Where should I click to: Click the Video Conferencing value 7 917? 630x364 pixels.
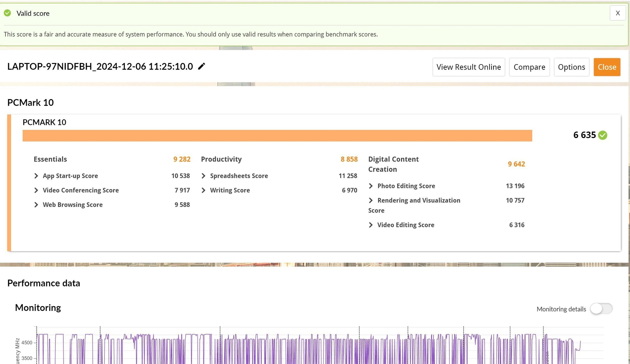pos(182,190)
